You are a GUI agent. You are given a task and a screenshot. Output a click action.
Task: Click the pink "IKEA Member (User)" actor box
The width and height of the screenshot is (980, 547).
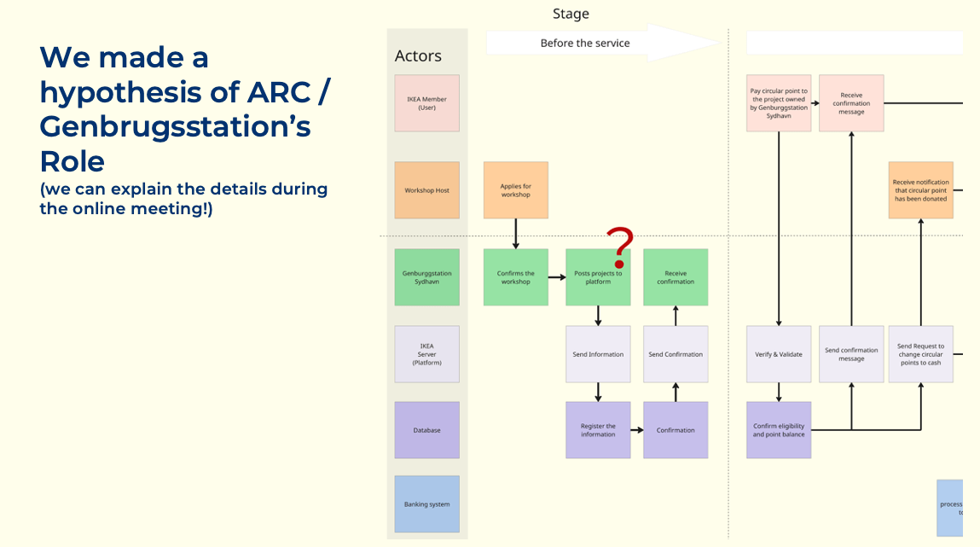point(426,103)
